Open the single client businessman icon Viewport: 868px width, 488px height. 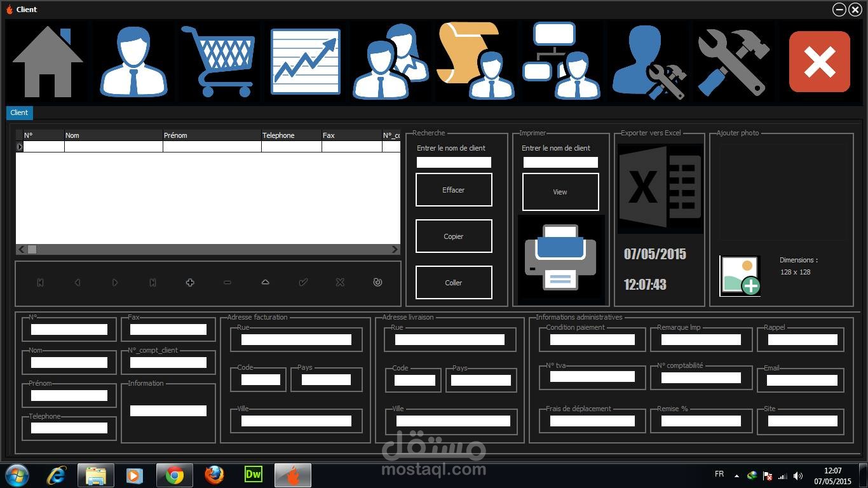pyautogui.click(x=133, y=62)
